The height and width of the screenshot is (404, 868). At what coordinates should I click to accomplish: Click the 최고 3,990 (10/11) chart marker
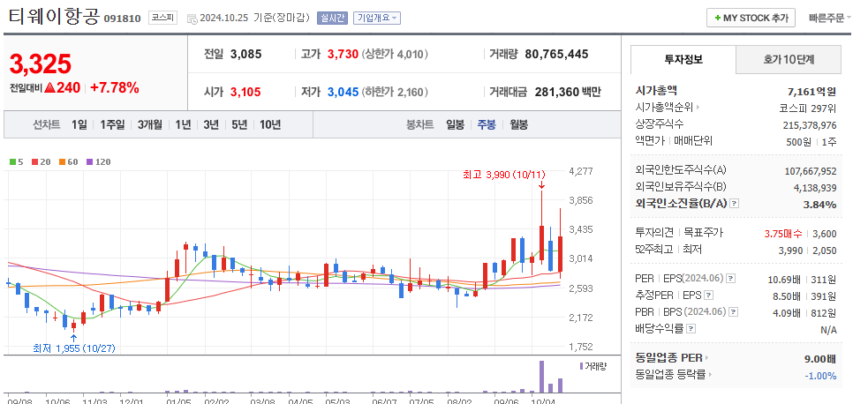[503, 175]
